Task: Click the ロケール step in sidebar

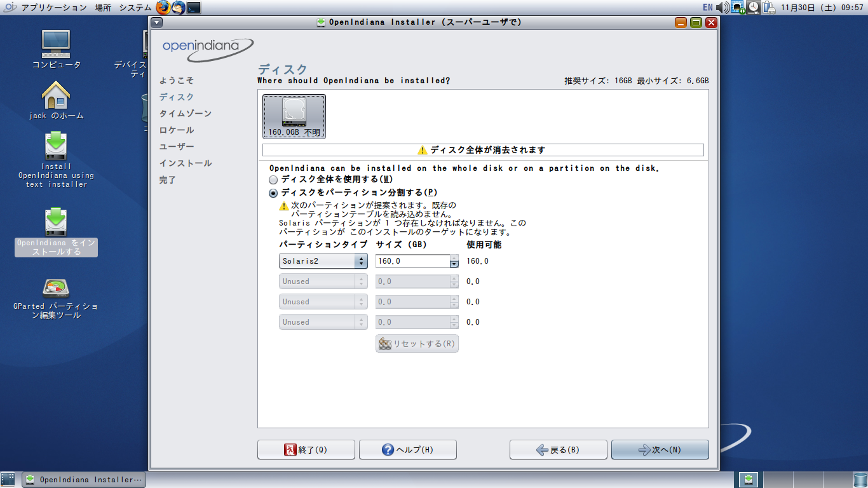Action: pyautogui.click(x=177, y=130)
